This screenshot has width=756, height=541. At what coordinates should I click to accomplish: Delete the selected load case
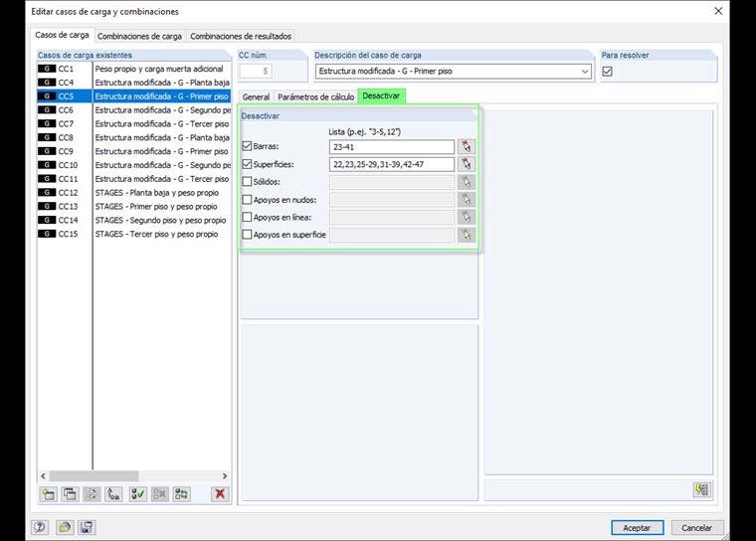tap(220, 493)
